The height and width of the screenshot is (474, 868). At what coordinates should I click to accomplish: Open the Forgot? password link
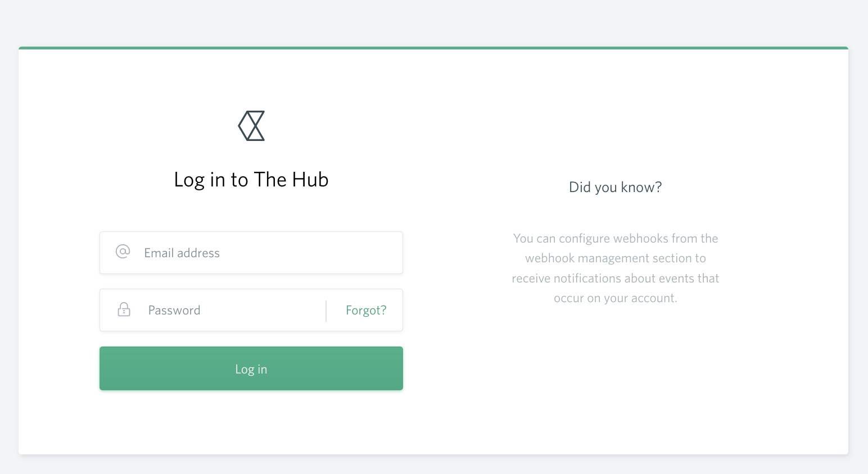click(366, 310)
